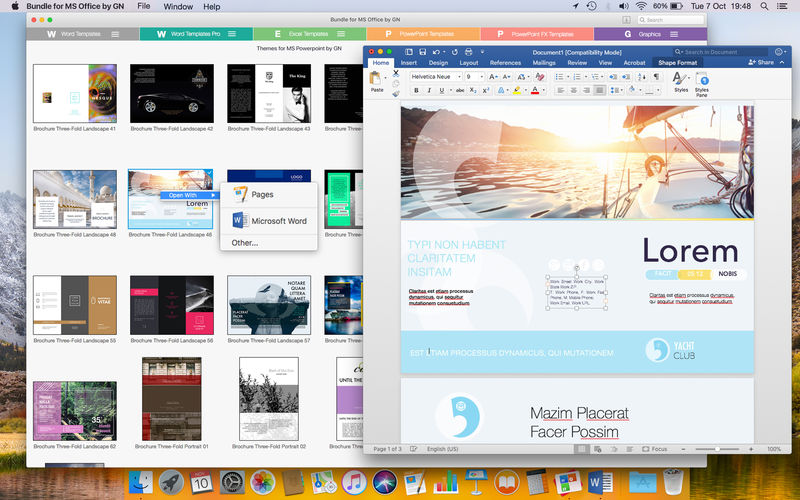
Task: Expand Word Templates Pro list menu
Action: coord(232,34)
